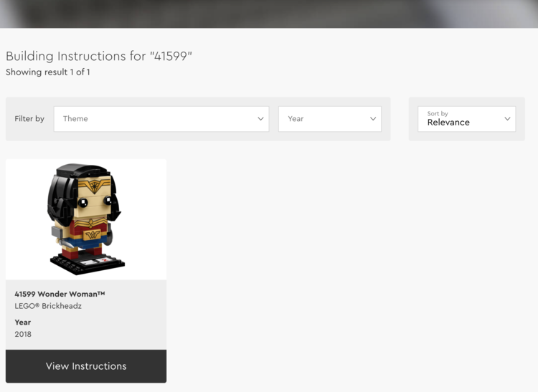Click the "Showing result 1 of 1" text
538x392 pixels.
tap(47, 72)
